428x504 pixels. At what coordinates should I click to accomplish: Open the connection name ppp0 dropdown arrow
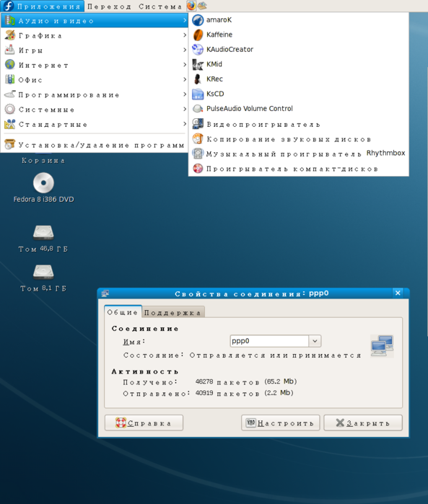(x=315, y=341)
